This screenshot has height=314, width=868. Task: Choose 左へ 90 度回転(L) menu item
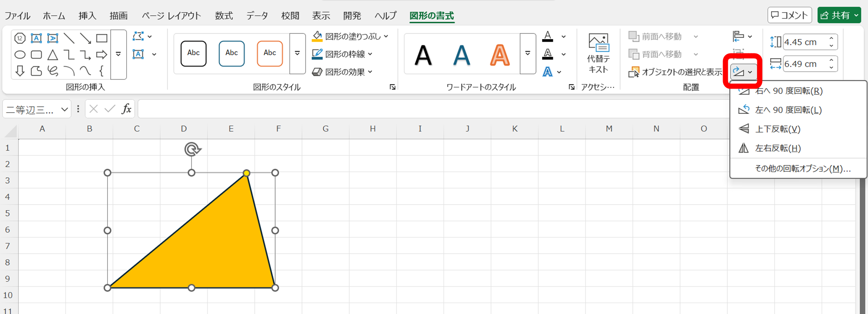tap(788, 110)
